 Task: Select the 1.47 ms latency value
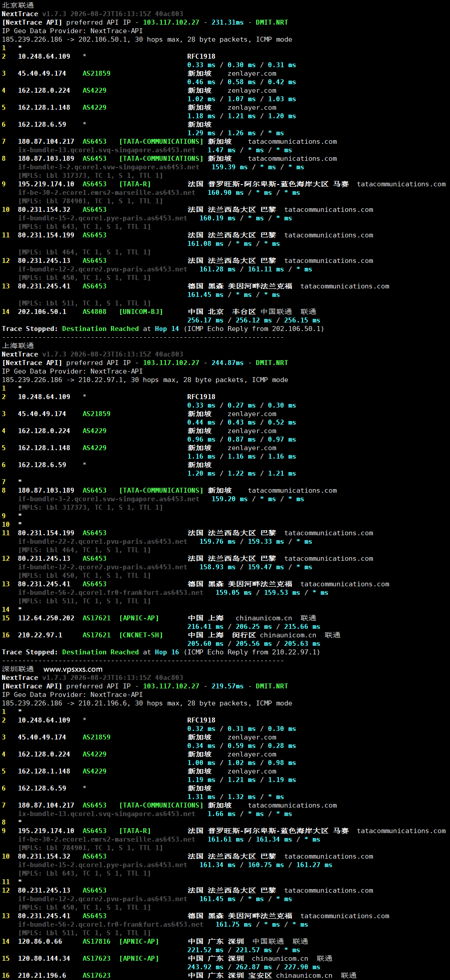click(221, 150)
